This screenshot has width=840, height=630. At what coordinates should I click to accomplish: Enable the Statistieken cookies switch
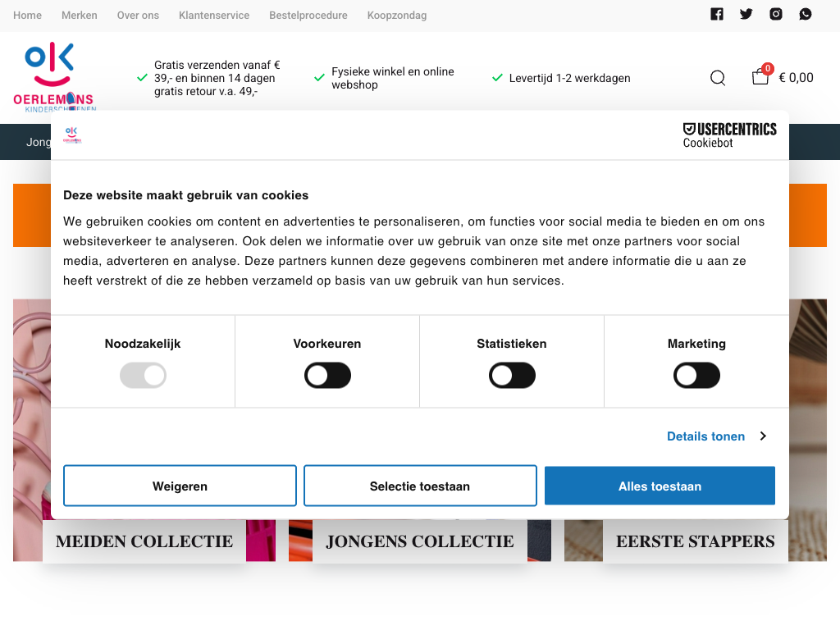coord(512,376)
